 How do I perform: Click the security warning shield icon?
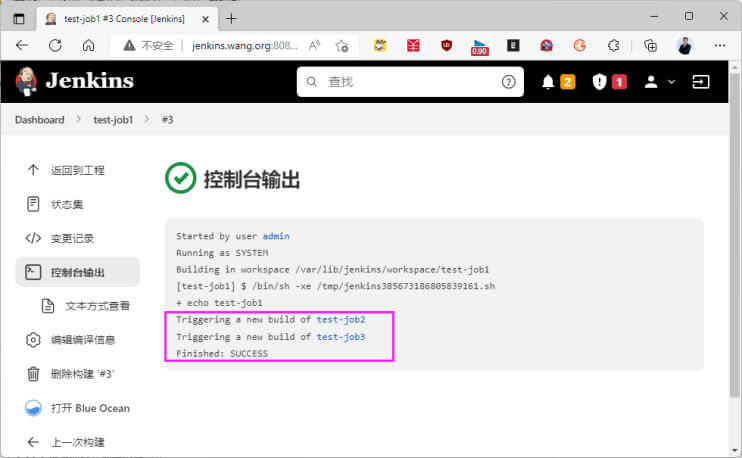point(599,82)
